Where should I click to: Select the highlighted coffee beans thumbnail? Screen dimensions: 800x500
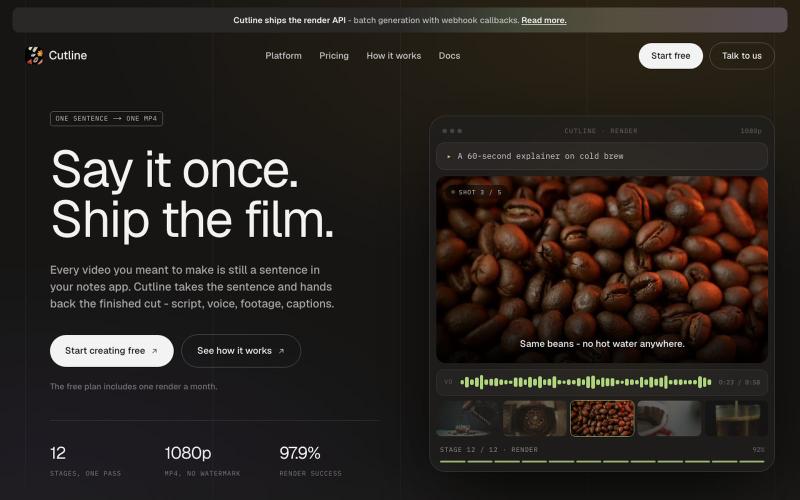(x=602, y=418)
